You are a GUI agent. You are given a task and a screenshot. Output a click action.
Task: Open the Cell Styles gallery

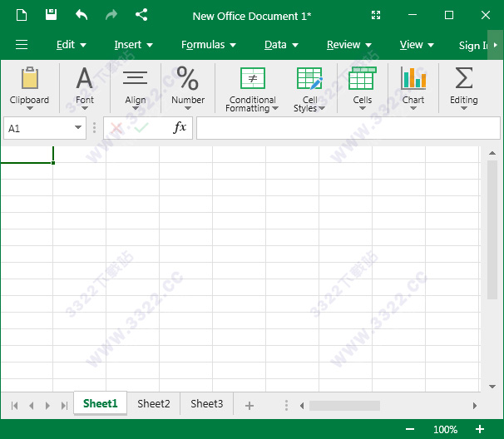pos(309,89)
